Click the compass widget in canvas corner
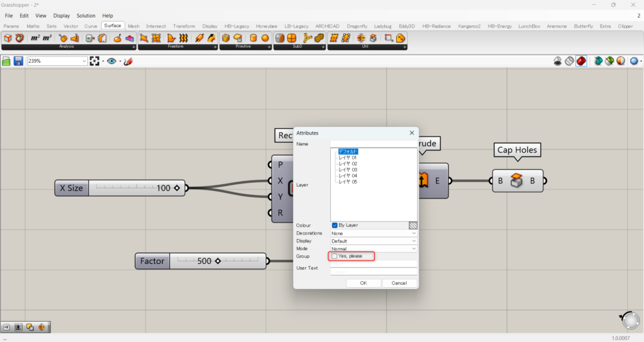The height and width of the screenshot is (342, 644). point(629,320)
